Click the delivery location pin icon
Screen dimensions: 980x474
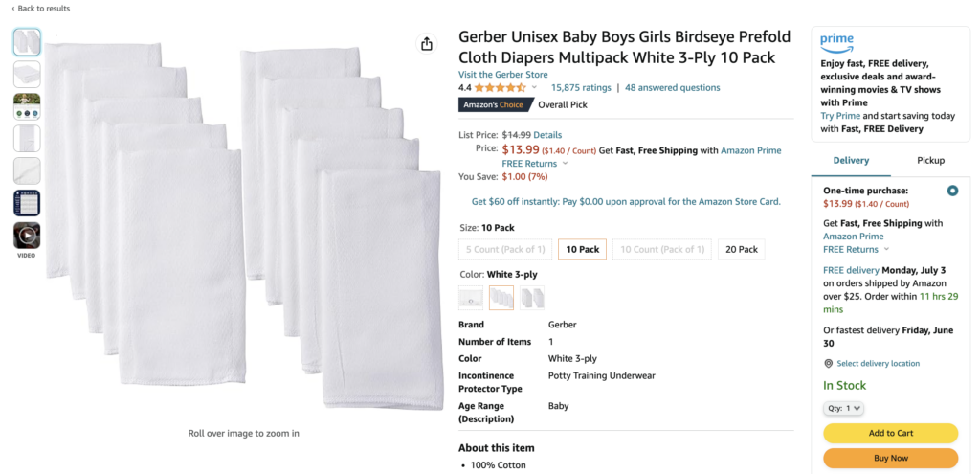point(829,364)
